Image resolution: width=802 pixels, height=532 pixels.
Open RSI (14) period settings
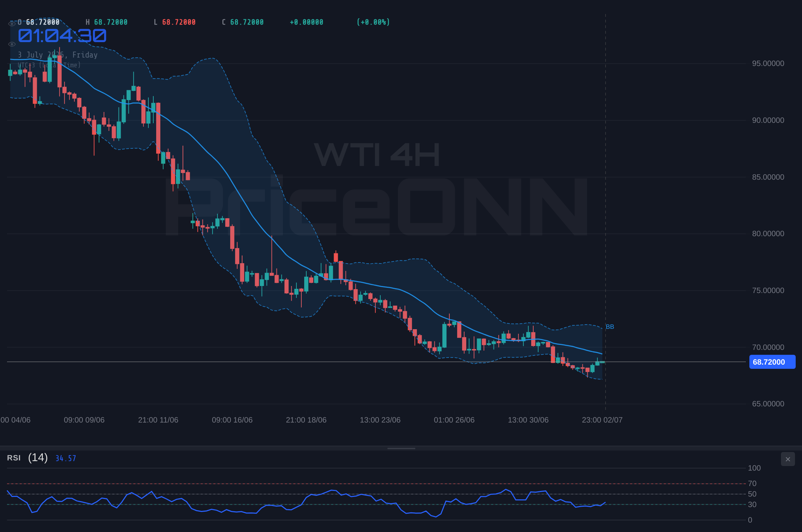pos(38,458)
